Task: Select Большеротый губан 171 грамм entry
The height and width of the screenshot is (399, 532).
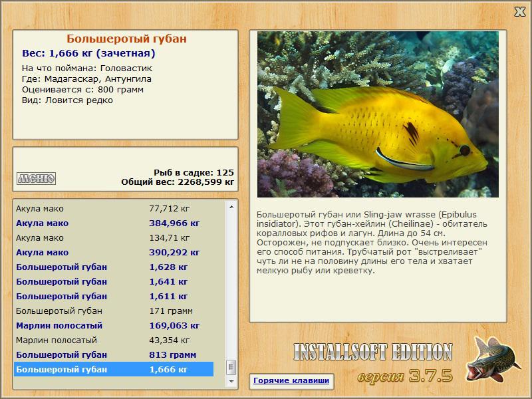Action: tap(114, 311)
